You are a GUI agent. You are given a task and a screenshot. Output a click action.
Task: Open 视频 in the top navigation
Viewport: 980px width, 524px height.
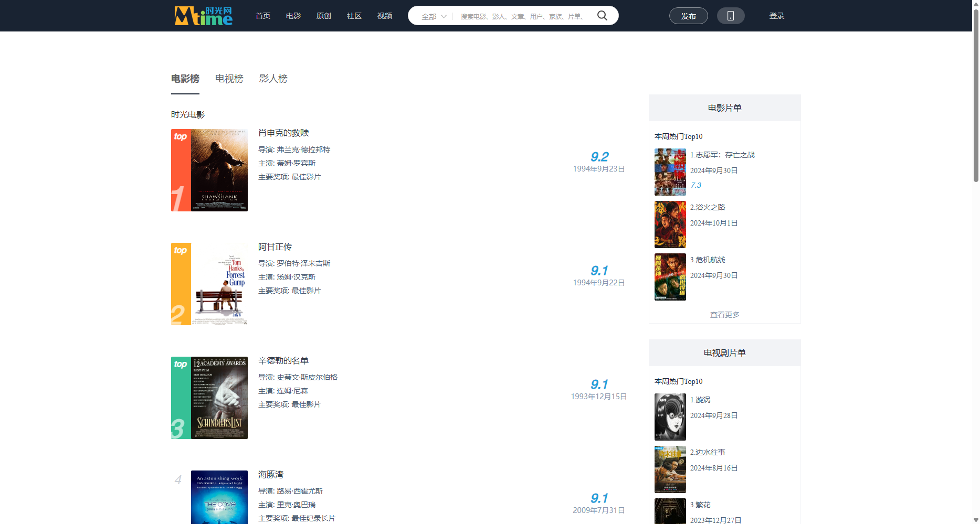[x=385, y=16]
